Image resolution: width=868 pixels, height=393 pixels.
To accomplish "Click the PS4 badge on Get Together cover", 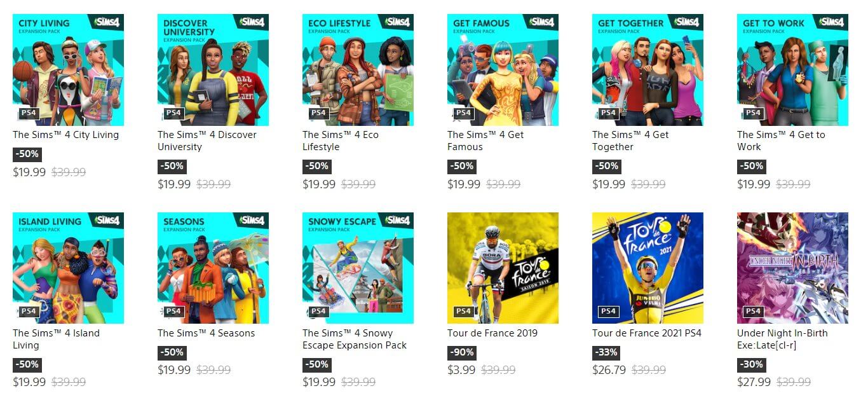I will (x=608, y=113).
